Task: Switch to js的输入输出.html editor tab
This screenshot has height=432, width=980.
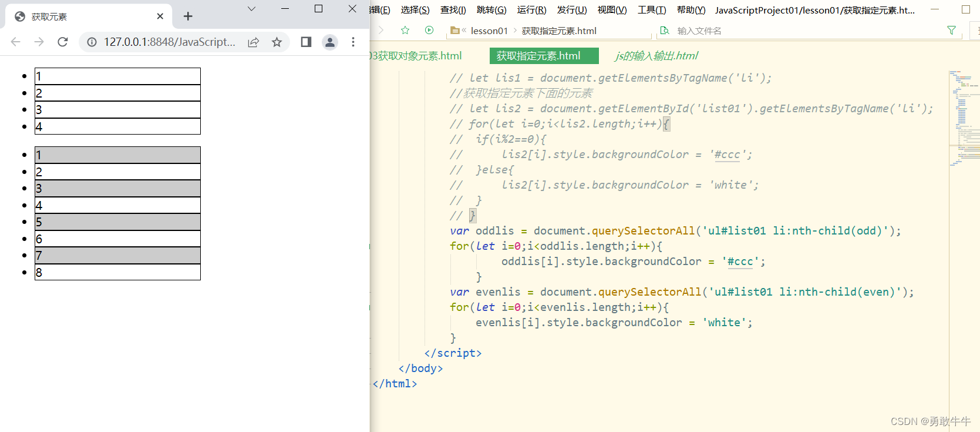Action: 656,56
